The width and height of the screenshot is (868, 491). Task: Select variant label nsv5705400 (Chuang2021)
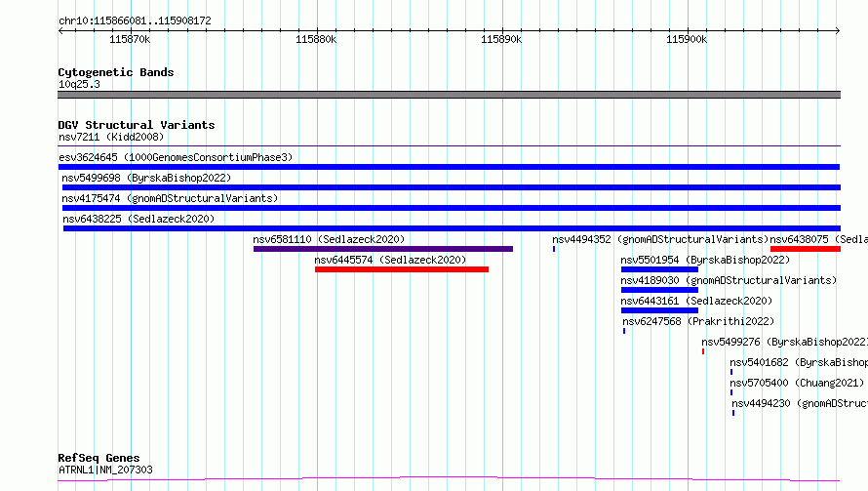click(x=797, y=383)
